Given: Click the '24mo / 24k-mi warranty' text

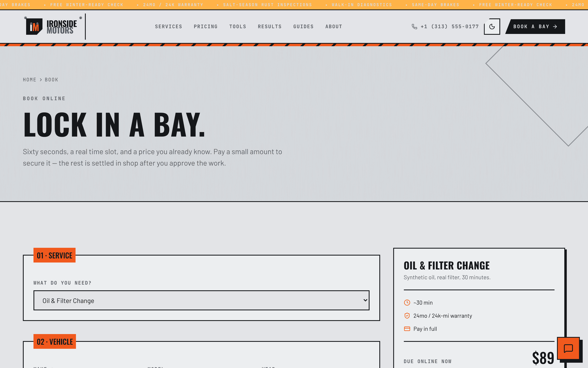Looking at the screenshot, I should click(x=442, y=316).
